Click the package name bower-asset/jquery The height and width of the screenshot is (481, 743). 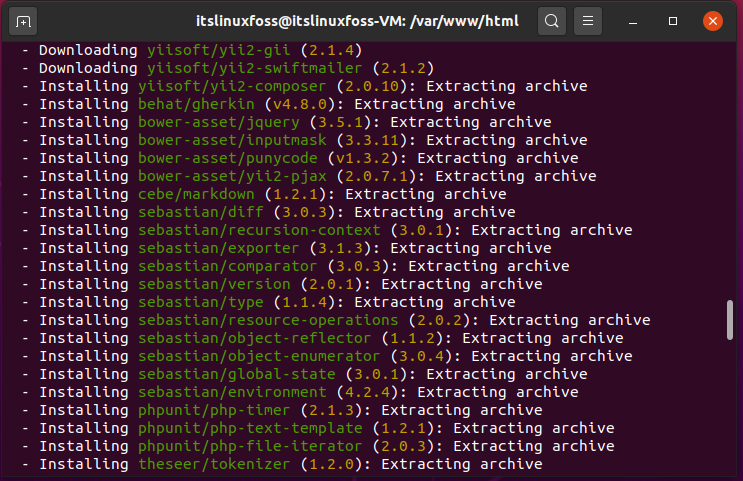click(219, 122)
